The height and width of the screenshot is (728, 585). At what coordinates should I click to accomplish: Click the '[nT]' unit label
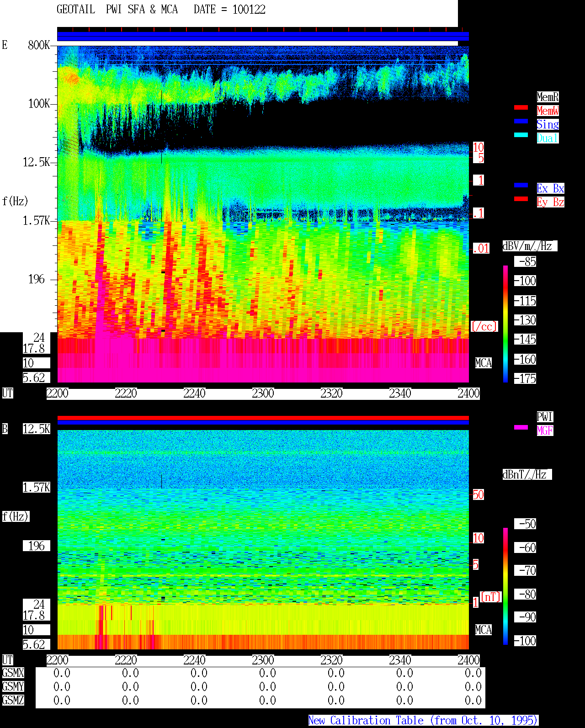pos(491,597)
